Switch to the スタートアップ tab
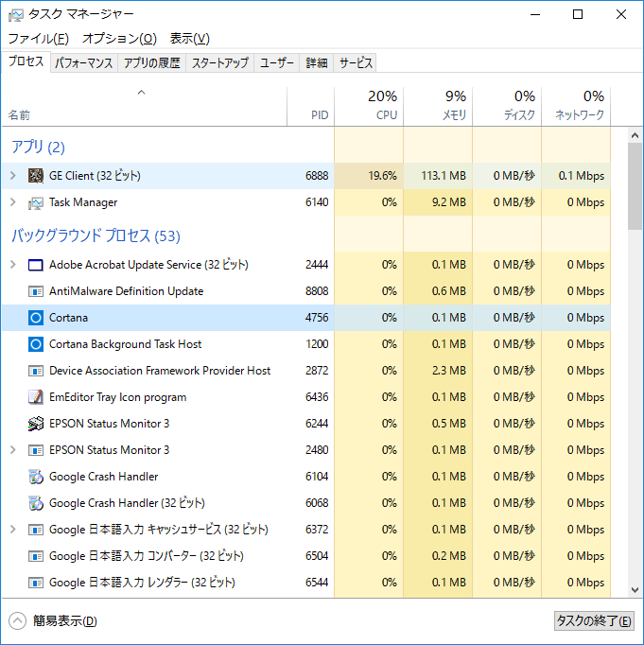644x645 pixels. pos(220,63)
